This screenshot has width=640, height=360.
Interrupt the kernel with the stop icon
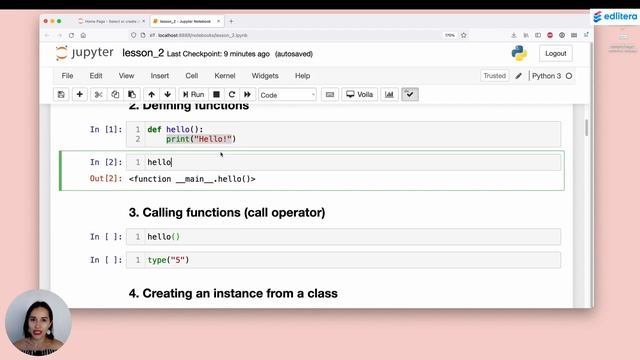point(216,95)
